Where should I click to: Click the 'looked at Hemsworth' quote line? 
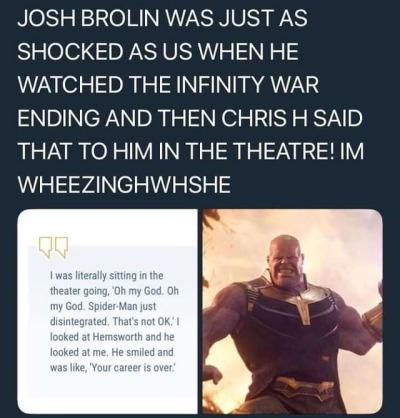pos(112,337)
